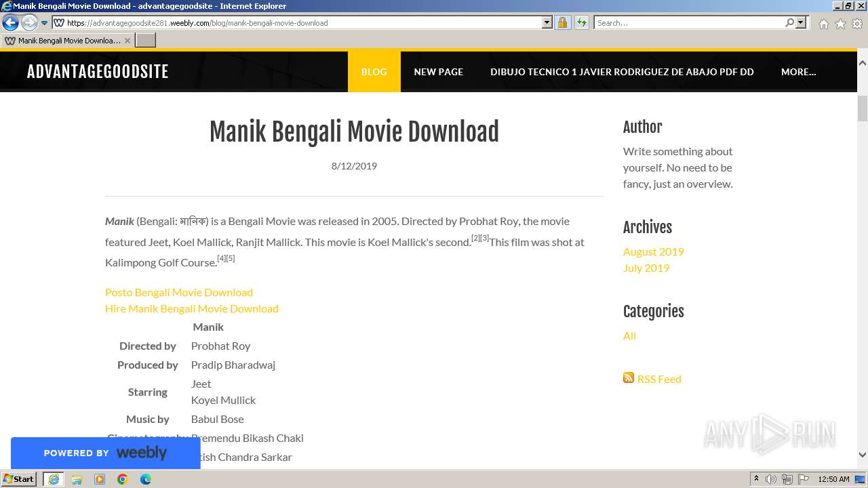Screen dimensions: 868x488
Task: Follow the Hire Manik Bengali Movie Download link
Action: point(192,308)
